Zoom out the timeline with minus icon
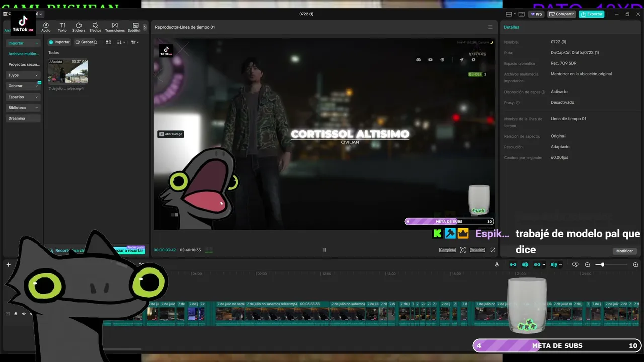644x362 pixels. coord(587,265)
